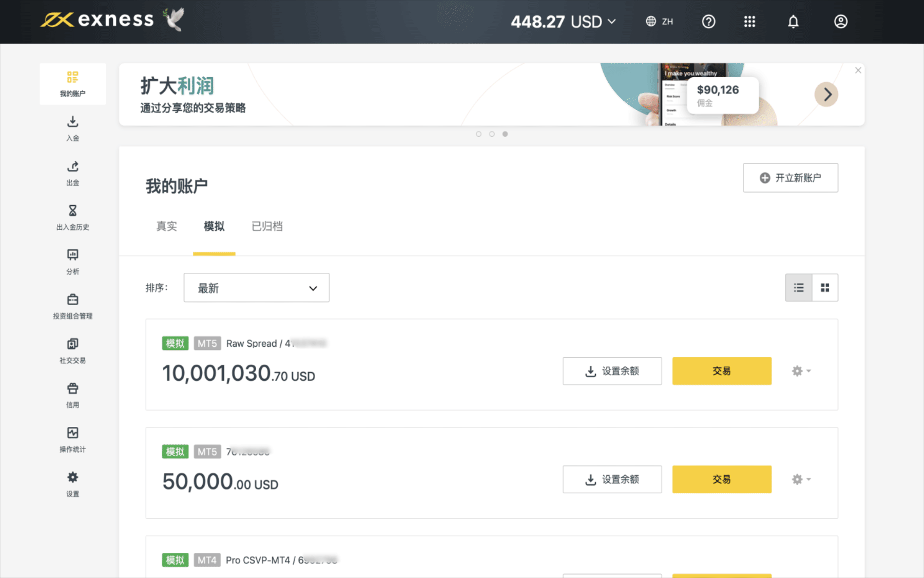Click the $90,126 commission card image
This screenshot has height=578, width=924.
click(x=722, y=96)
